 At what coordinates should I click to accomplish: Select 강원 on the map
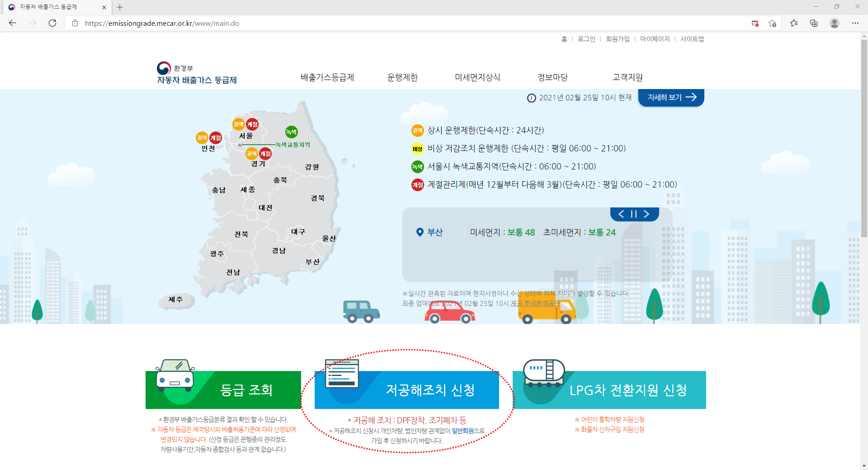(x=312, y=167)
